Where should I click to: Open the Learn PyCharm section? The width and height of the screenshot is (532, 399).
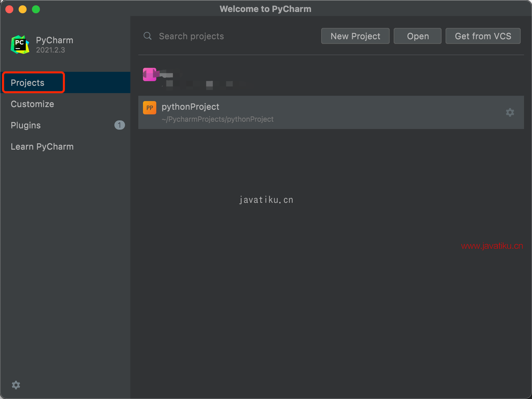click(65, 146)
